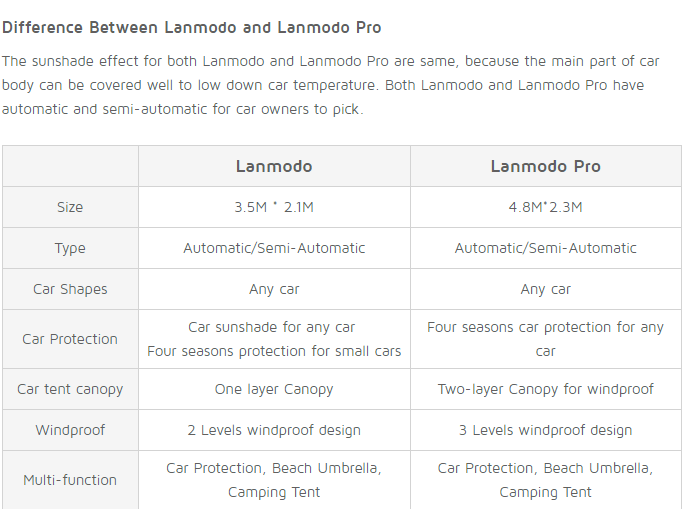Viewport: 687px width, 509px height.
Task: Click the "Windproof" row label
Action: coord(70,430)
